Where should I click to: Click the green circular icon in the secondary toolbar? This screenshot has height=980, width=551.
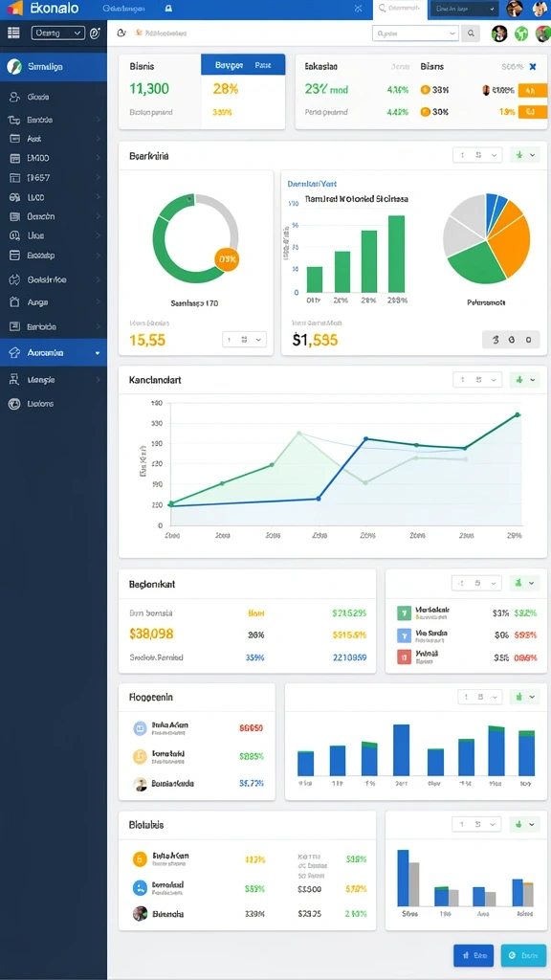click(521, 33)
